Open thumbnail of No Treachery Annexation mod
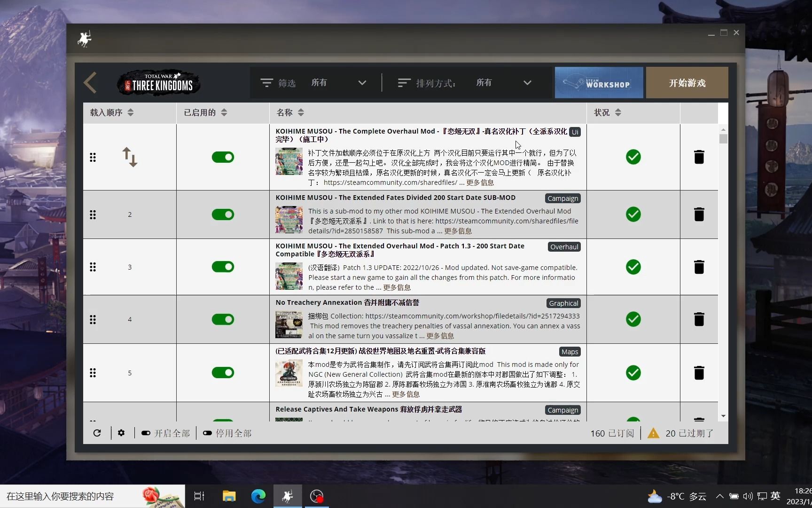 pos(289,325)
